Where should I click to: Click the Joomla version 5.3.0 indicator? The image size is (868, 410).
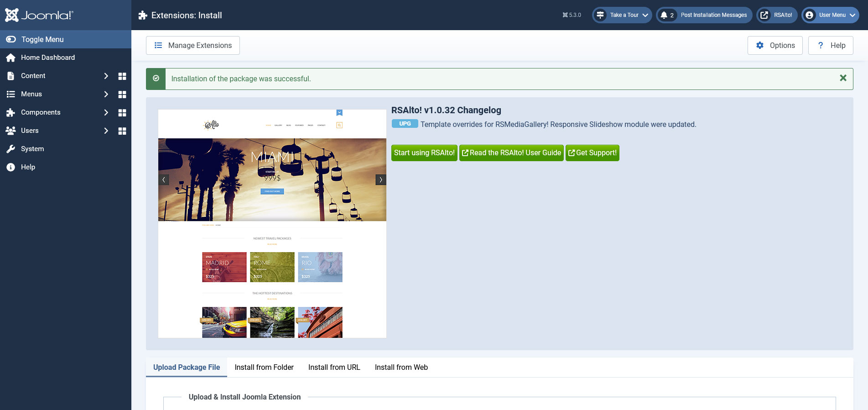[x=572, y=15]
